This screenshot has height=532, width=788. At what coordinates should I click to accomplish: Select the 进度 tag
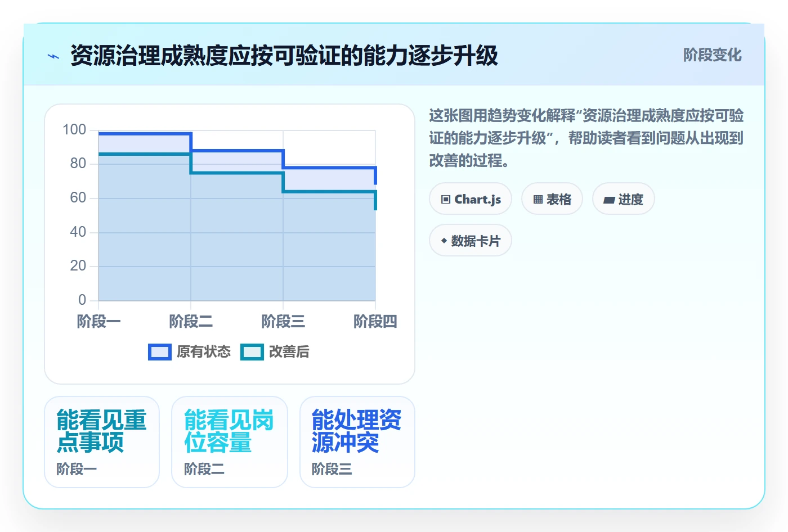tap(624, 199)
